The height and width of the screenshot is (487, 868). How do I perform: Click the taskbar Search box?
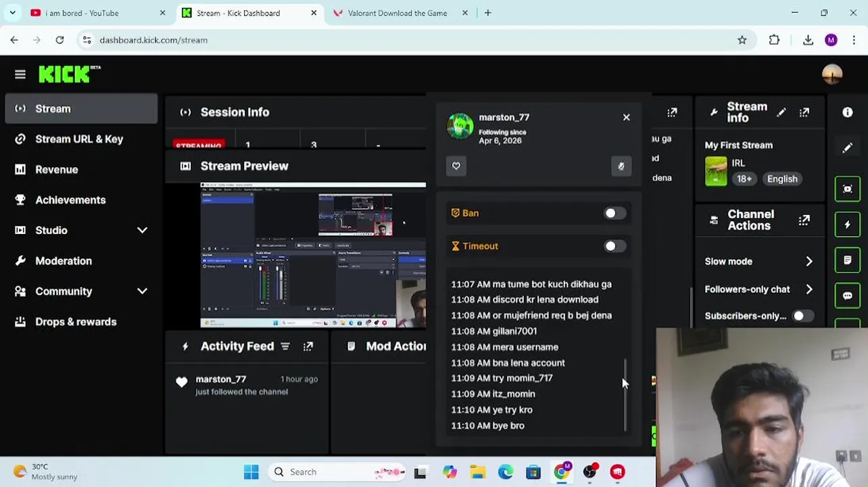(338, 472)
